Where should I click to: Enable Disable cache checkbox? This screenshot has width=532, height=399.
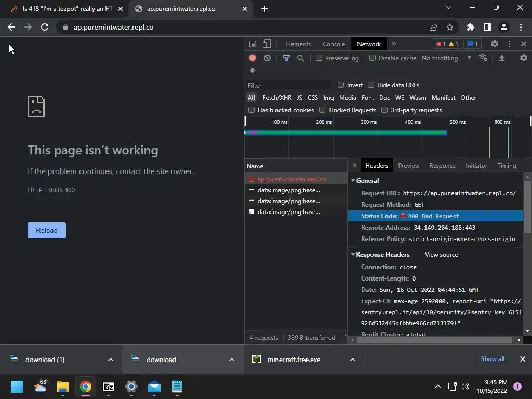[372, 58]
